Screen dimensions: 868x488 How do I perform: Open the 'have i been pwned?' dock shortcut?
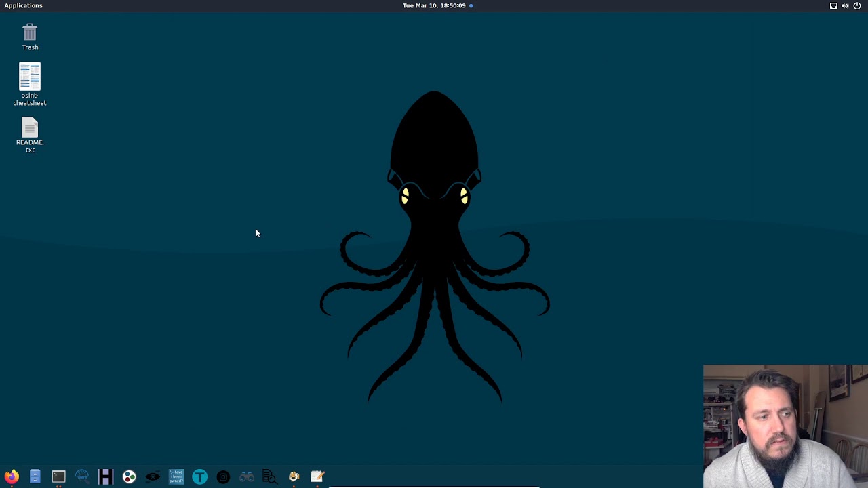(176, 476)
